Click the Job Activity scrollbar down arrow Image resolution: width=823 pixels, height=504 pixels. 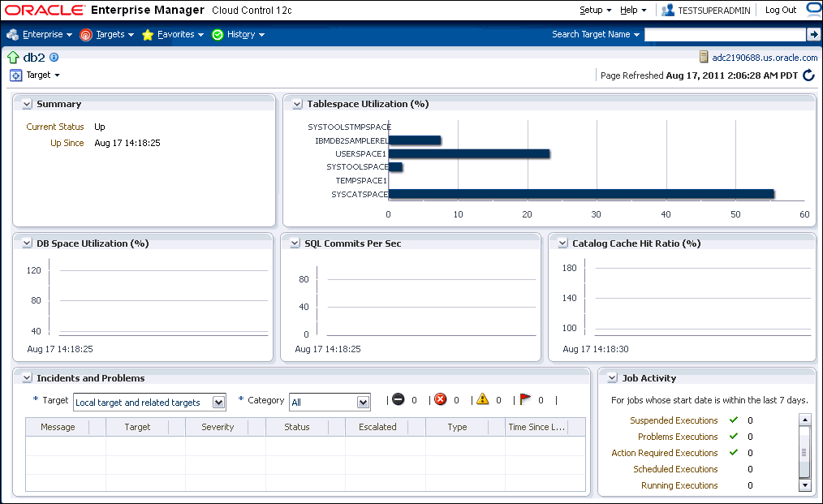(x=804, y=485)
